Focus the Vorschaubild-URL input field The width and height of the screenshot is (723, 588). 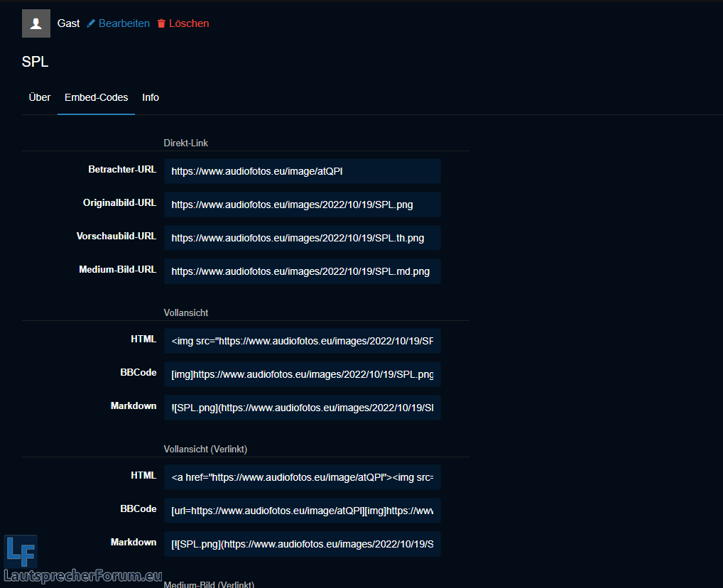pyautogui.click(x=302, y=238)
